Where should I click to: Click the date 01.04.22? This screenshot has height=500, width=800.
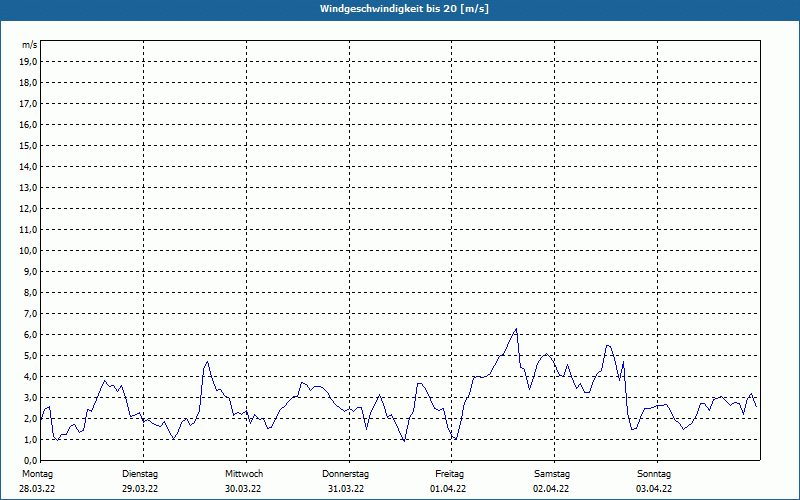(448, 489)
